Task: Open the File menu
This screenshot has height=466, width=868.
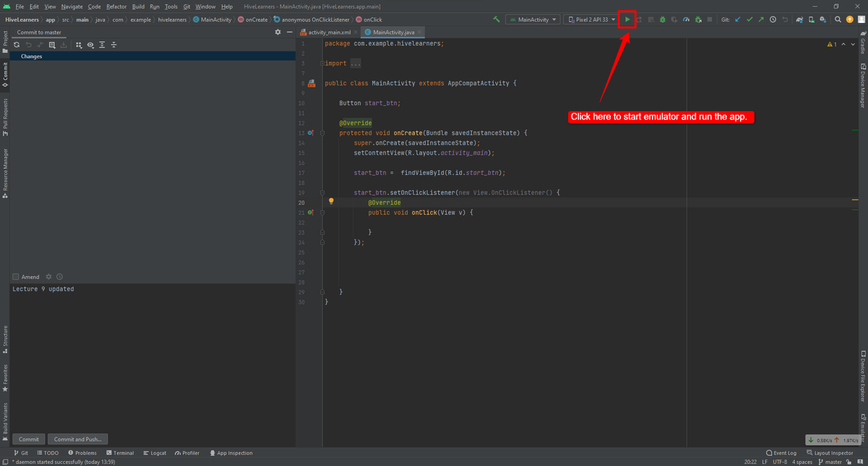Action: (20, 7)
